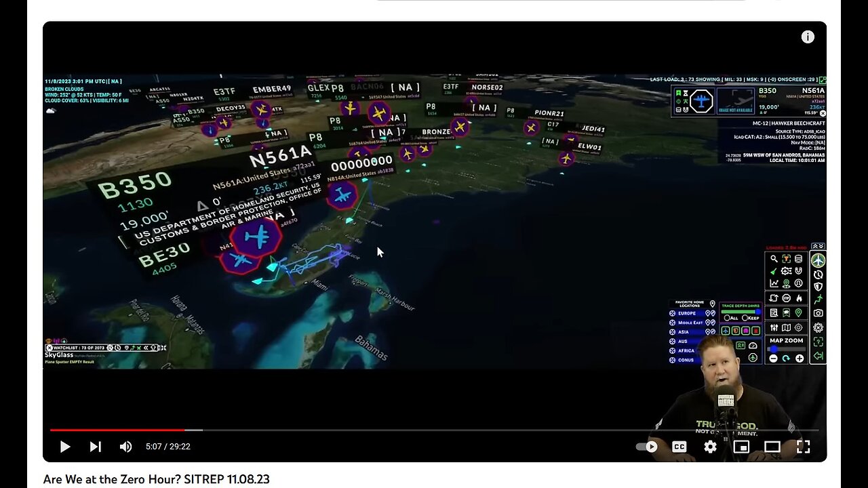Click the green airplane button in SkyGlass sidebar
The height and width of the screenshot is (488, 868).
coord(818,260)
